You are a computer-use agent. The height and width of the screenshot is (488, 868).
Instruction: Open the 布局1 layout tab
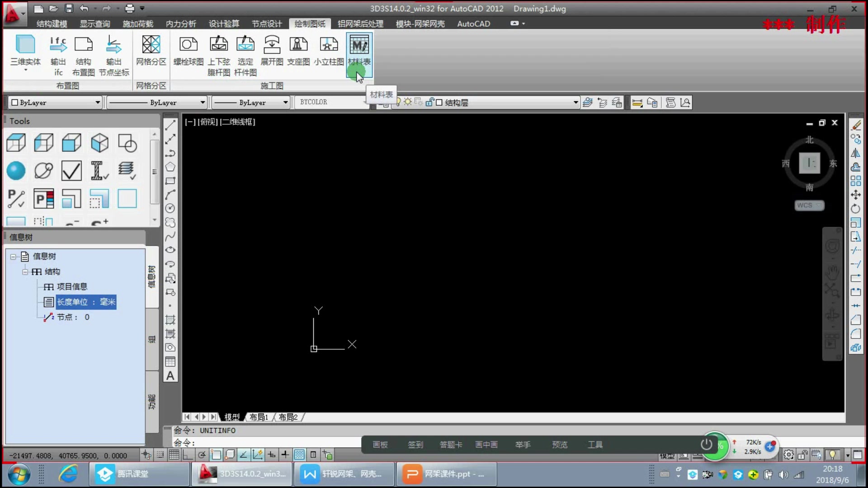point(259,417)
